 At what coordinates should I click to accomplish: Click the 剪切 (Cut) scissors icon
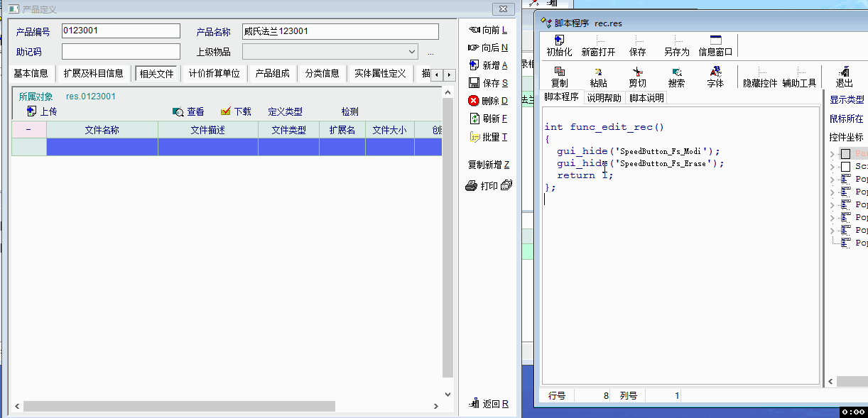click(637, 72)
